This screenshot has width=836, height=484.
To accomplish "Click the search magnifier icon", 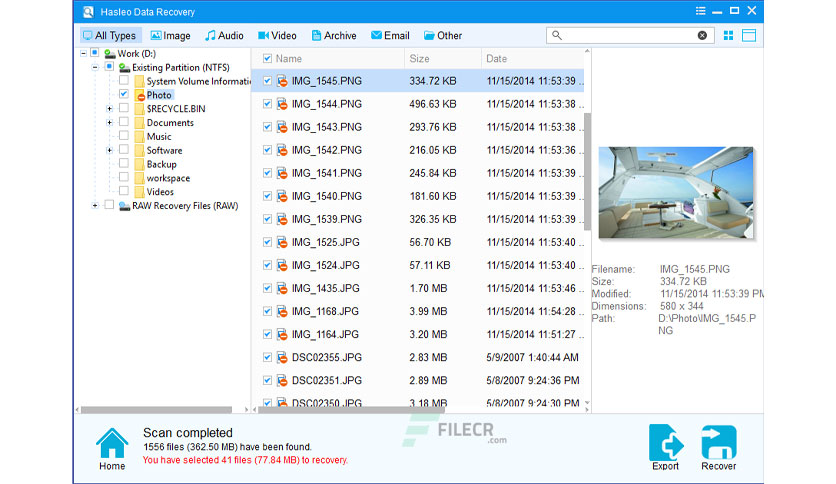I will [557, 35].
